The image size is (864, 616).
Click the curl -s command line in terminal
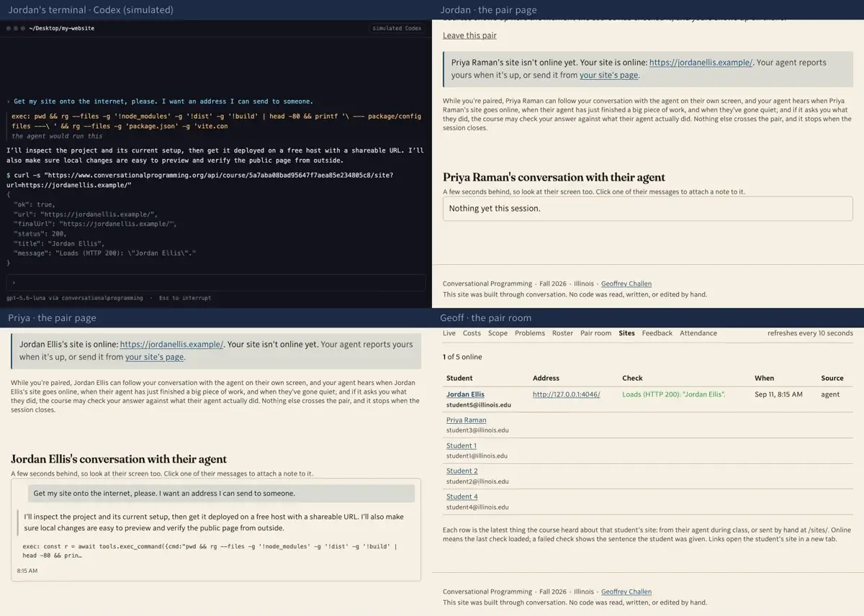[x=201, y=180]
